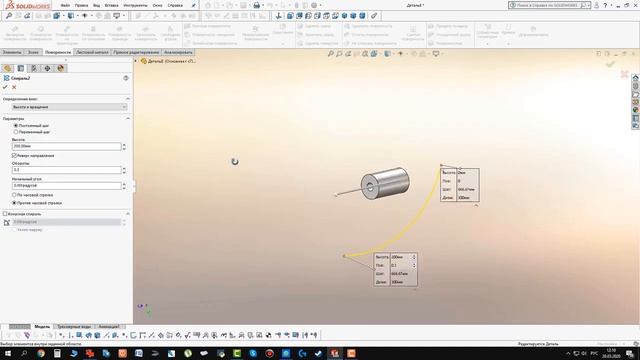Select По часовой стрелке radio button
Screen dimensions: 640x360
pyautogui.click(x=14, y=195)
